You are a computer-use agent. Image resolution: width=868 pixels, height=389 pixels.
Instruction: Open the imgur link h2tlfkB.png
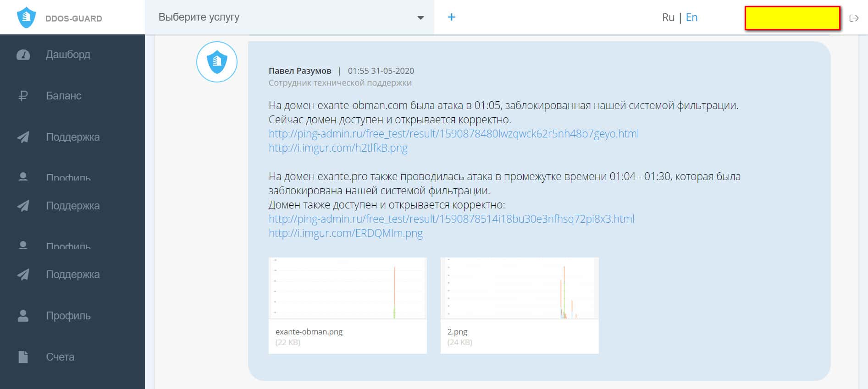point(338,148)
